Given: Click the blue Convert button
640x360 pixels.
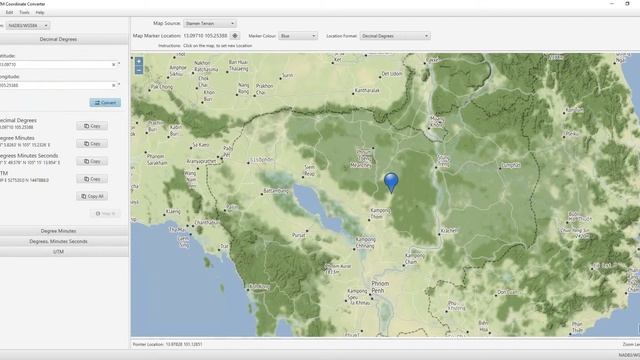Looking at the screenshot, I should [105, 102].
